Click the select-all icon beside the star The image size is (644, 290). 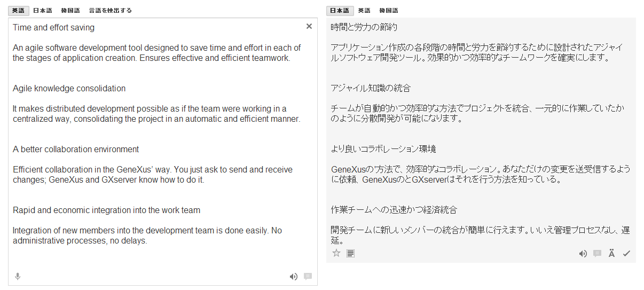pyautogui.click(x=350, y=253)
